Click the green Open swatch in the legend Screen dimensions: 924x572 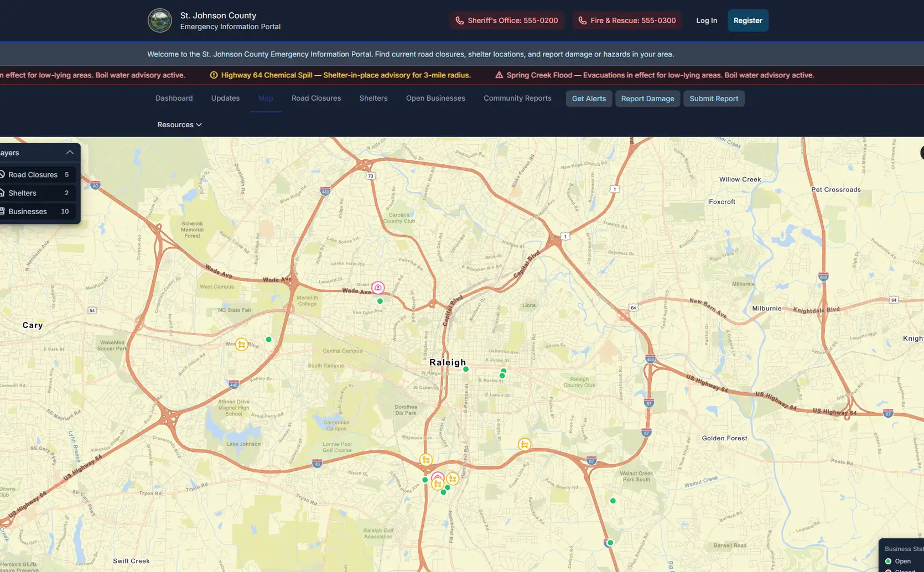(x=888, y=561)
